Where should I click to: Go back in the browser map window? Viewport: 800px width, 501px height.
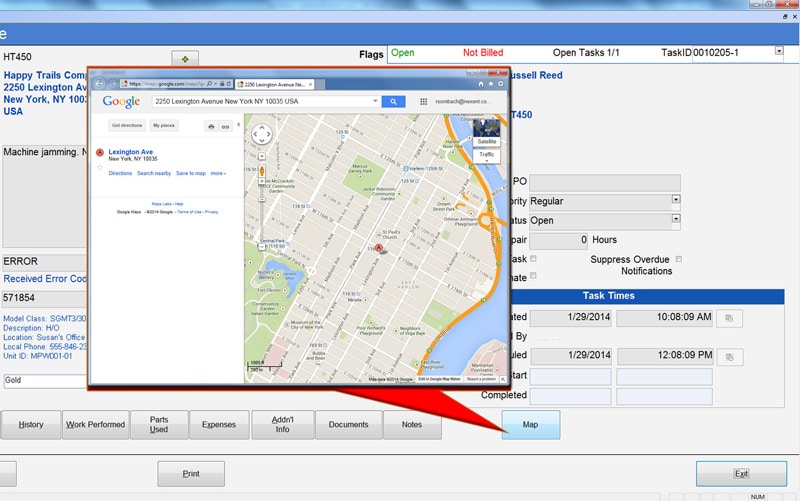(x=99, y=84)
